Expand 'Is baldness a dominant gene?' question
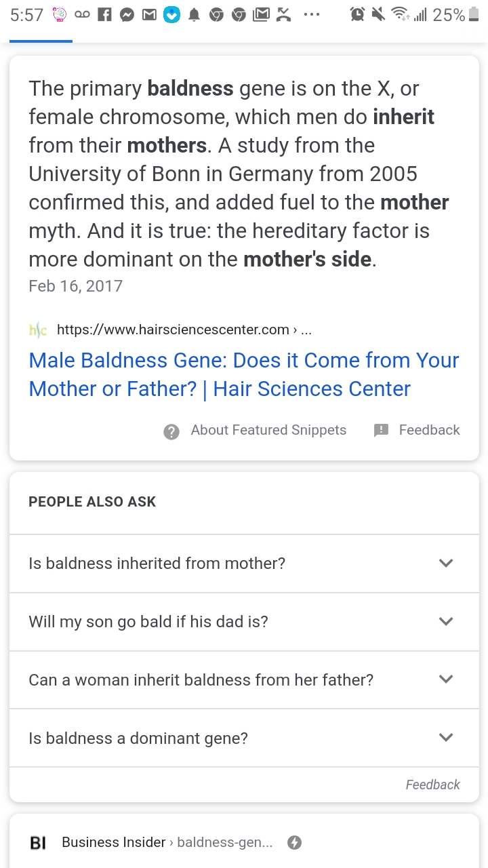488x868 pixels. [x=244, y=738]
